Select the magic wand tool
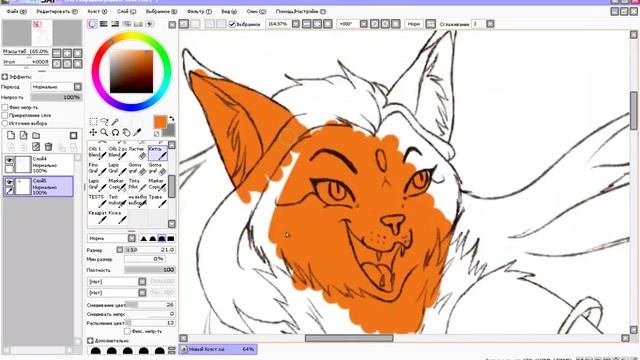The width and height of the screenshot is (640, 360). 116,122
